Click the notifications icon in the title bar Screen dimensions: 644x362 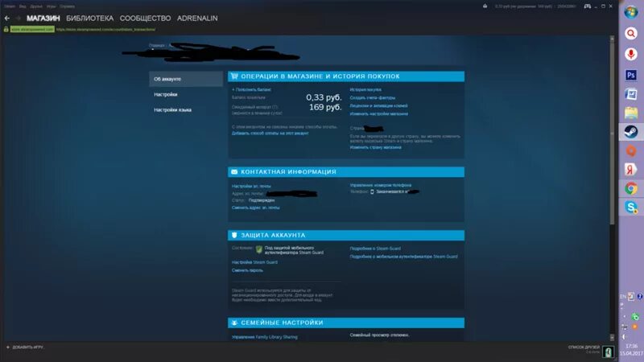coord(485,6)
